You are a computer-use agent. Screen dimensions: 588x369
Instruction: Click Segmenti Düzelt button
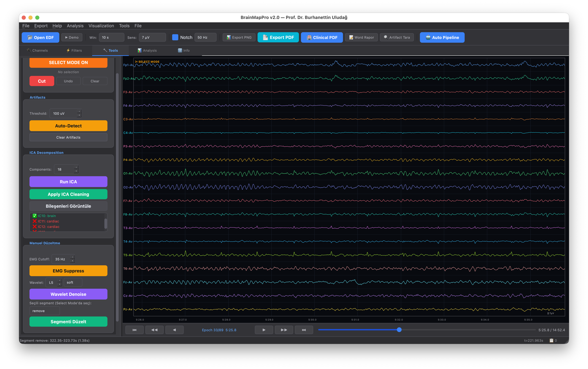[x=68, y=321]
